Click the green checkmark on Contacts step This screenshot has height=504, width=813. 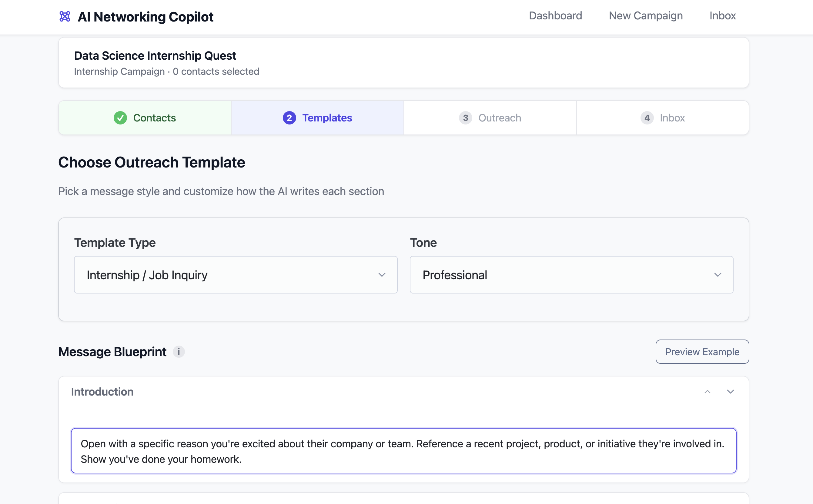point(120,118)
